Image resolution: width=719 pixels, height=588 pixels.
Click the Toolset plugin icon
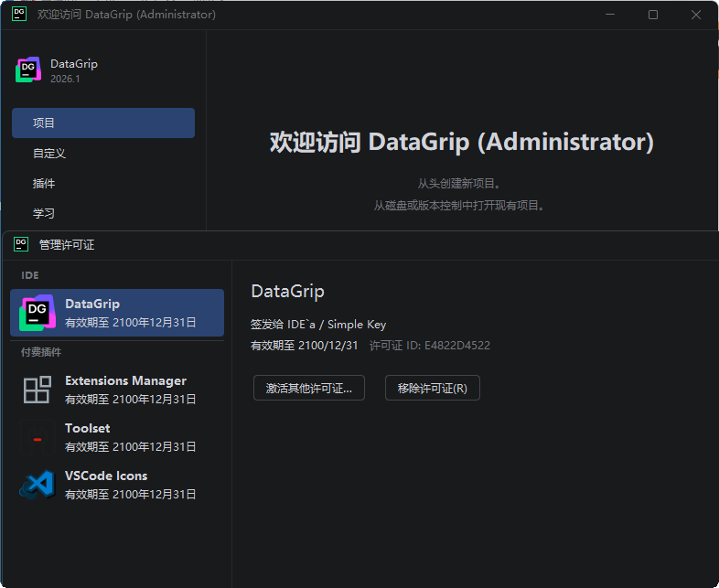pyautogui.click(x=38, y=438)
